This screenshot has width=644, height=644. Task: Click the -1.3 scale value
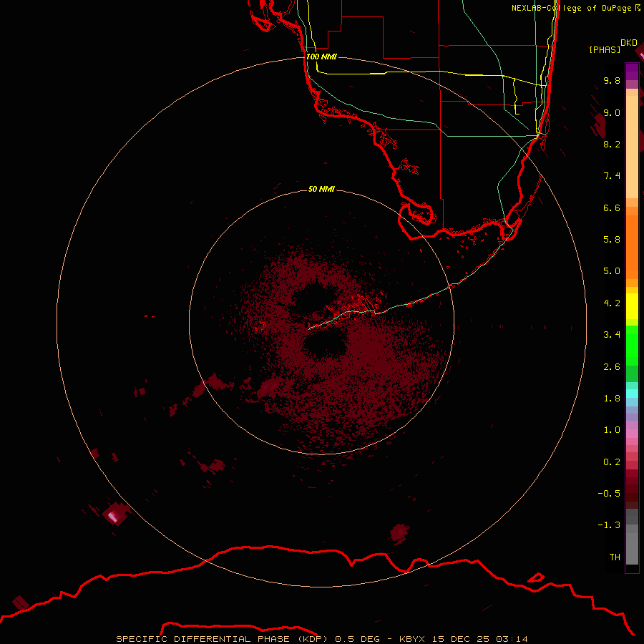(x=609, y=525)
